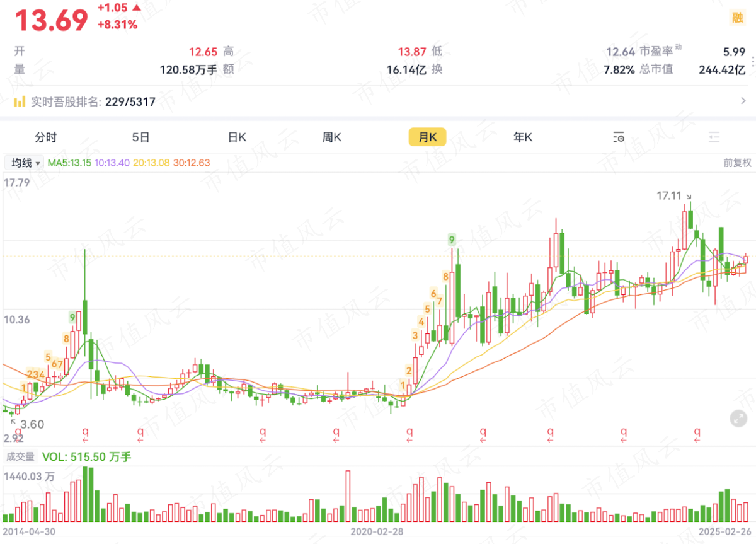Open the chart settings icon
The image size is (756, 544).
619,137
